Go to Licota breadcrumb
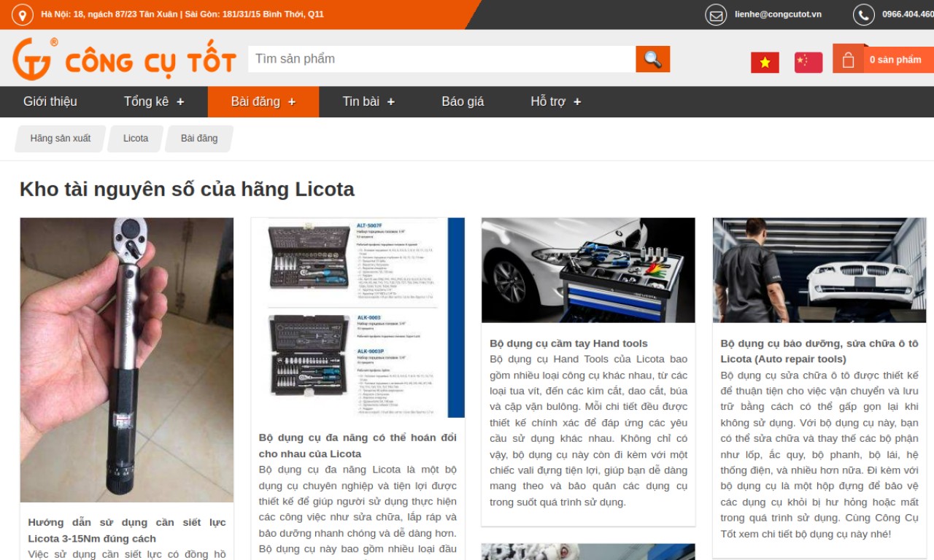 click(x=136, y=139)
